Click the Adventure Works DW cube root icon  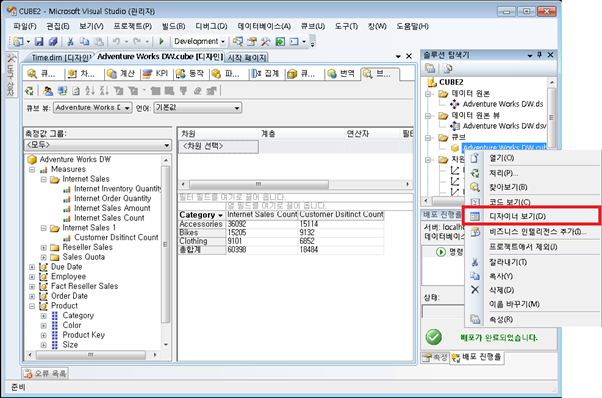click(32, 159)
